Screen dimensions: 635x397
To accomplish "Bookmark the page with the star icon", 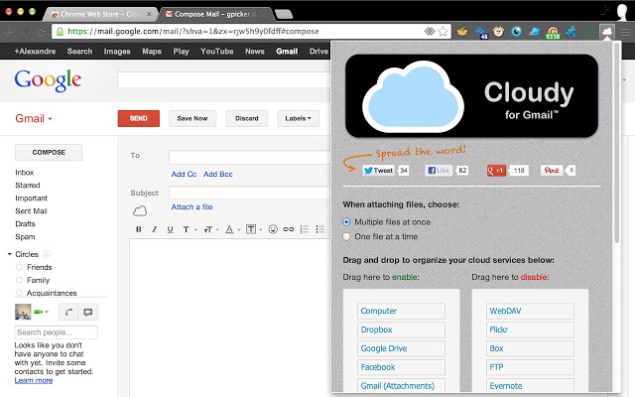I will tap(443, 31).
